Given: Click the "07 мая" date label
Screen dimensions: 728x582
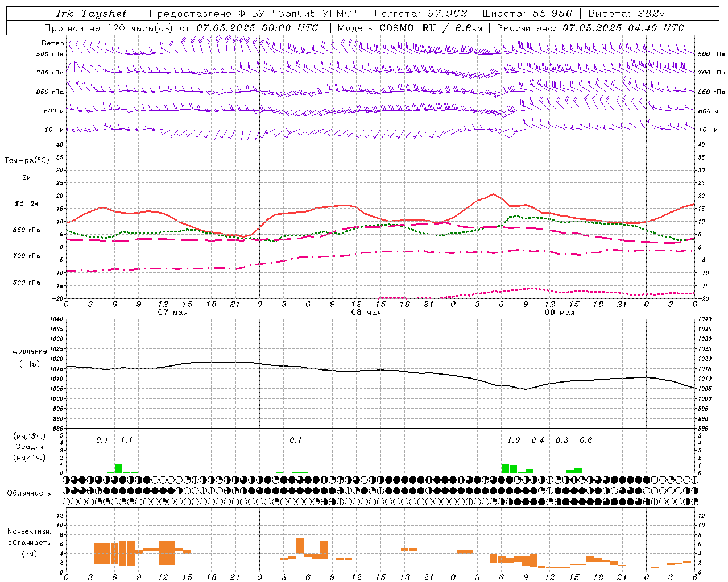Looking at the screenshot, I should click(172, 313).
